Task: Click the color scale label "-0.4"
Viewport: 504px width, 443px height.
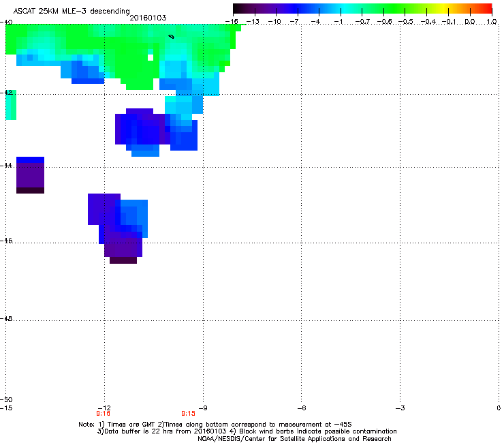Action: (428, 22)
